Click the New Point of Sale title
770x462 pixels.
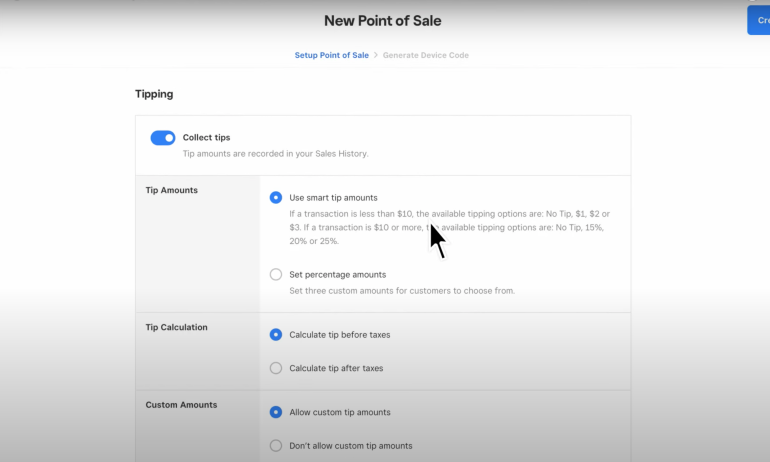[382, 20]
